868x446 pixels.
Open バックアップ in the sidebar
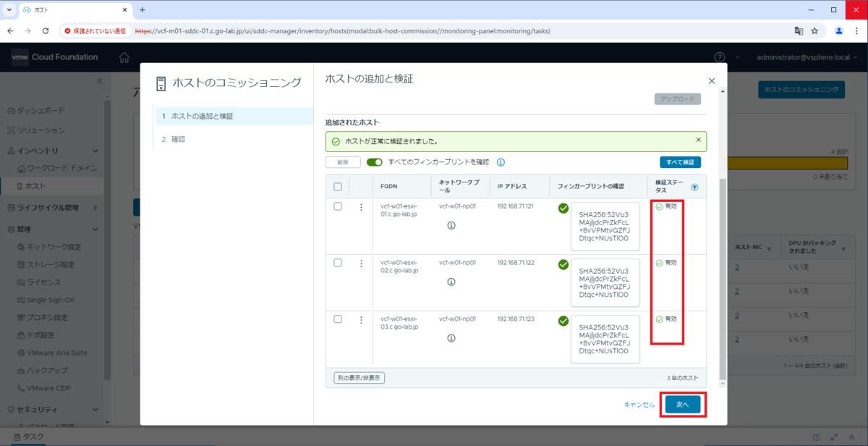click(42, 370)
